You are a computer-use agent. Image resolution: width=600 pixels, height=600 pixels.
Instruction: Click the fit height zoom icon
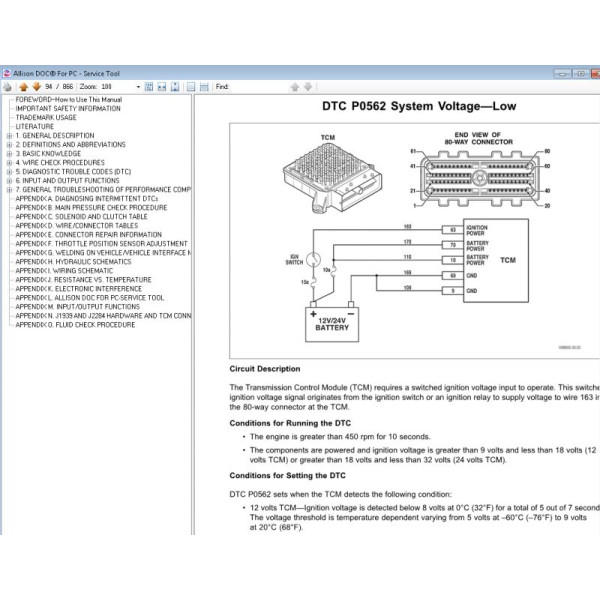click(x=174, y=87)
